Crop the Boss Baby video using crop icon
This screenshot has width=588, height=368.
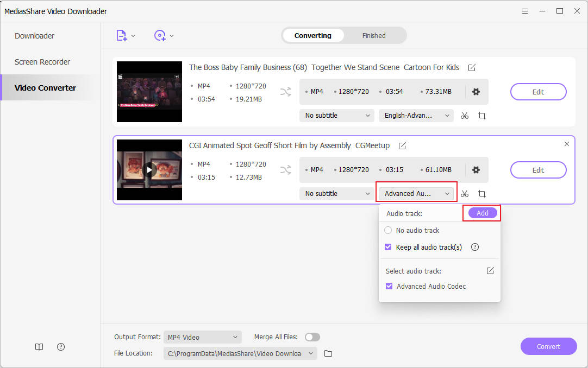point(482,116)
